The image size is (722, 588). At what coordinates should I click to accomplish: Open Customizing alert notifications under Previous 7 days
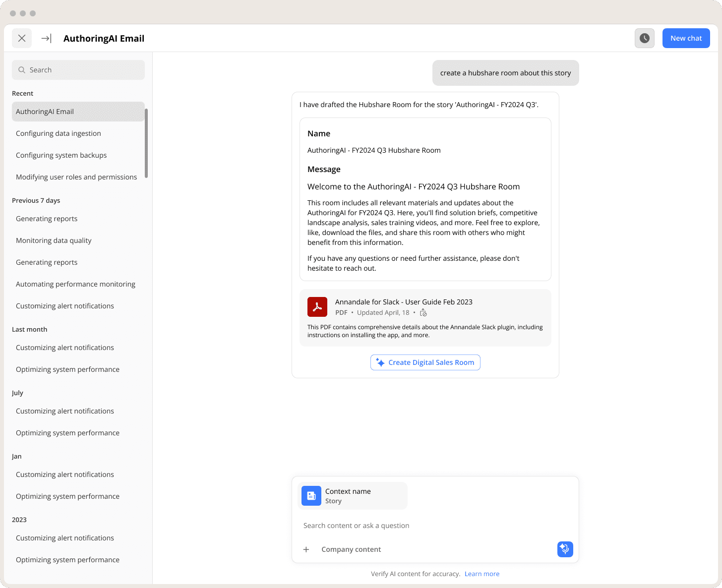(x=78, y=306)
